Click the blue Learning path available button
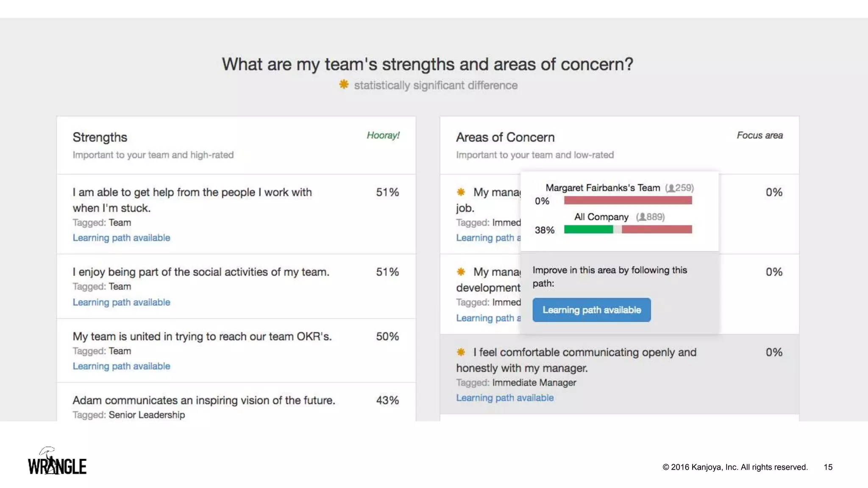868x488 pixels. pyautogui.click(x=591, y=310)
